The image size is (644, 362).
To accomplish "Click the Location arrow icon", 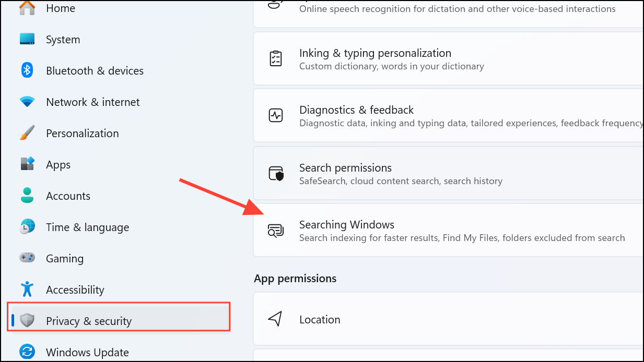I will 276,319.
